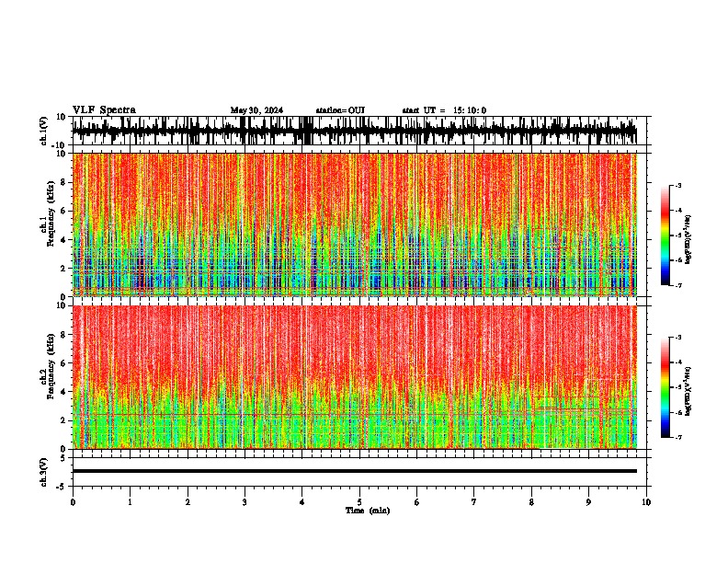Click the '5' tick on ch.3(V) axis
This screenshot has height=563, width=728.
64,458
